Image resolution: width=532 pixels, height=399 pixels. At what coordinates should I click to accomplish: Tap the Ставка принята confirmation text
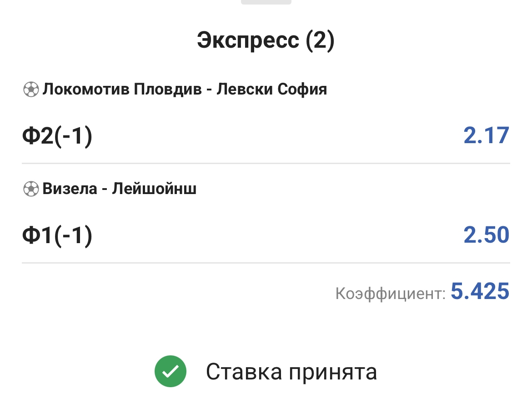pos(291,372)
